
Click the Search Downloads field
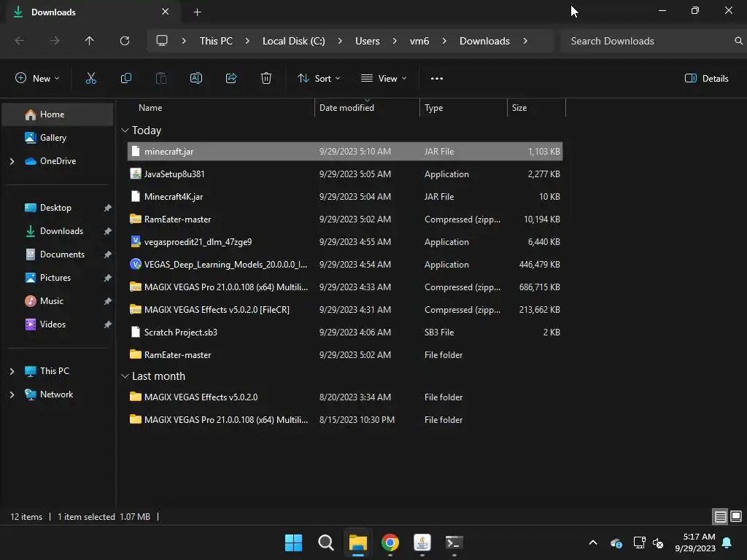tap(654, 41)
